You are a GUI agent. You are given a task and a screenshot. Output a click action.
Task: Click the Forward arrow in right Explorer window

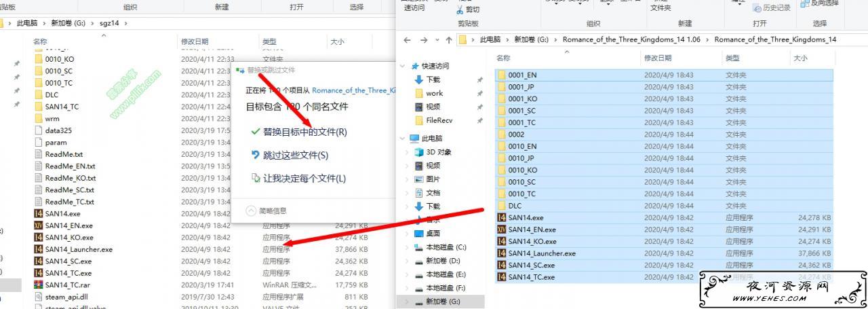(x=423, y=39)
